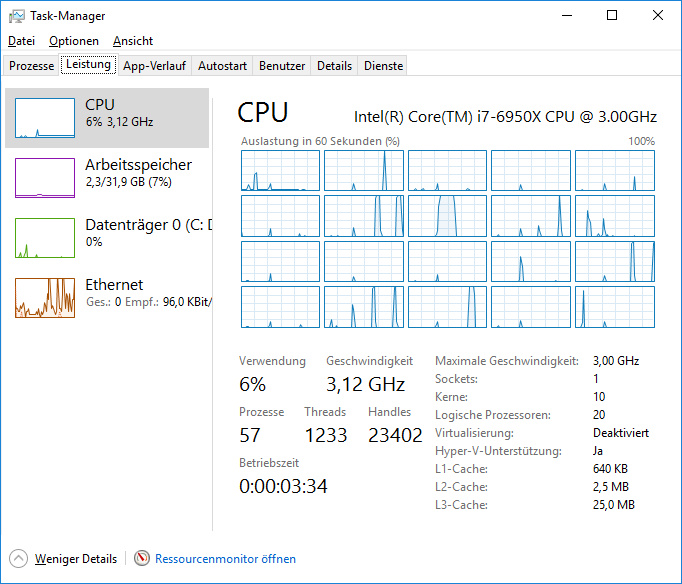
Task: Open the Datenträger 0 disk graph
Action: coord(45,238)
